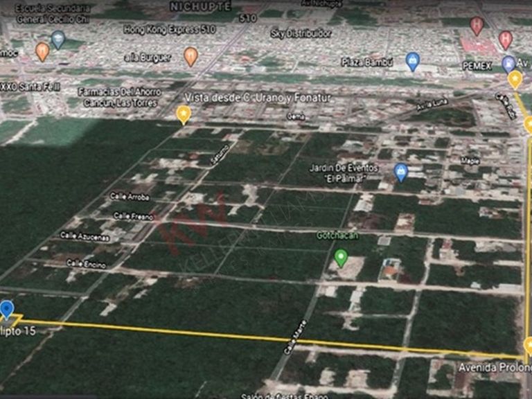Select the Avenida Prolong label
Viewport: 532px width, 399px height.
[495, 367]
